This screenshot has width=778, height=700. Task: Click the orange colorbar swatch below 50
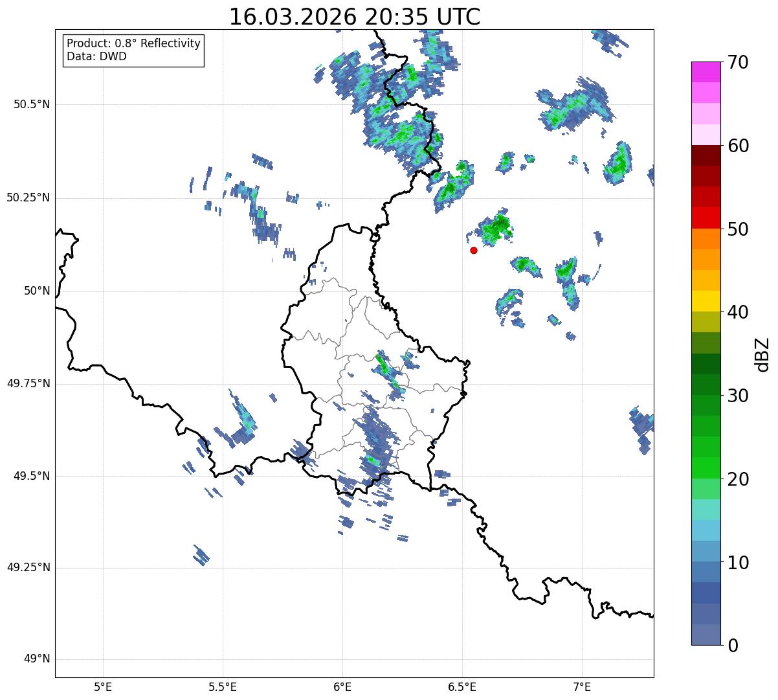pyautogui.click(x=706, y=239)
